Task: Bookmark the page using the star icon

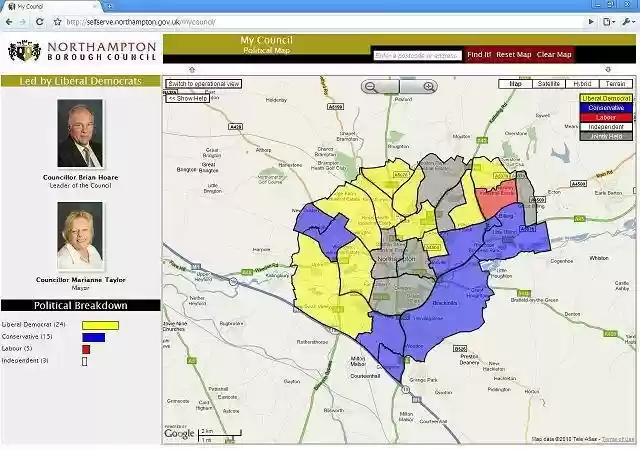Action: (x=57, y=21)
